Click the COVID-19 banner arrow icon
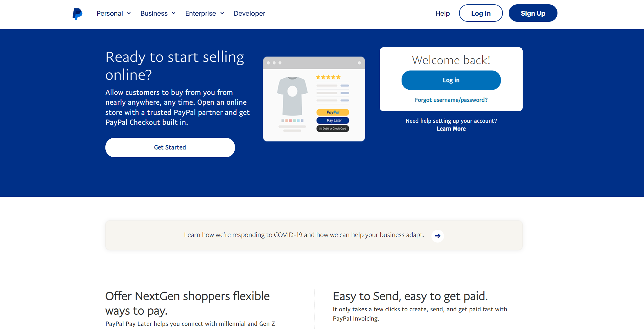This screenshot has width=644, height=329. [438, 236]
